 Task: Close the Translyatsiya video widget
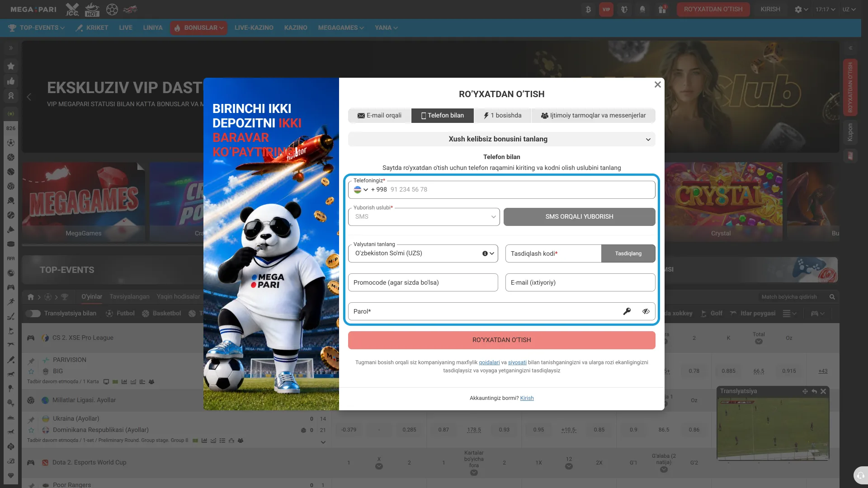[823, 391]
